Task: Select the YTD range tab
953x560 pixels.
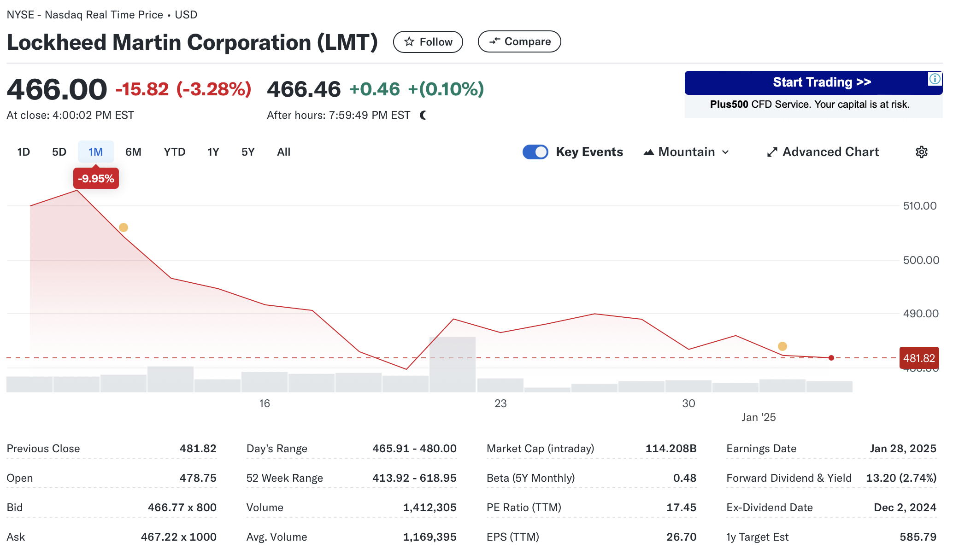Action: (174, 152)
